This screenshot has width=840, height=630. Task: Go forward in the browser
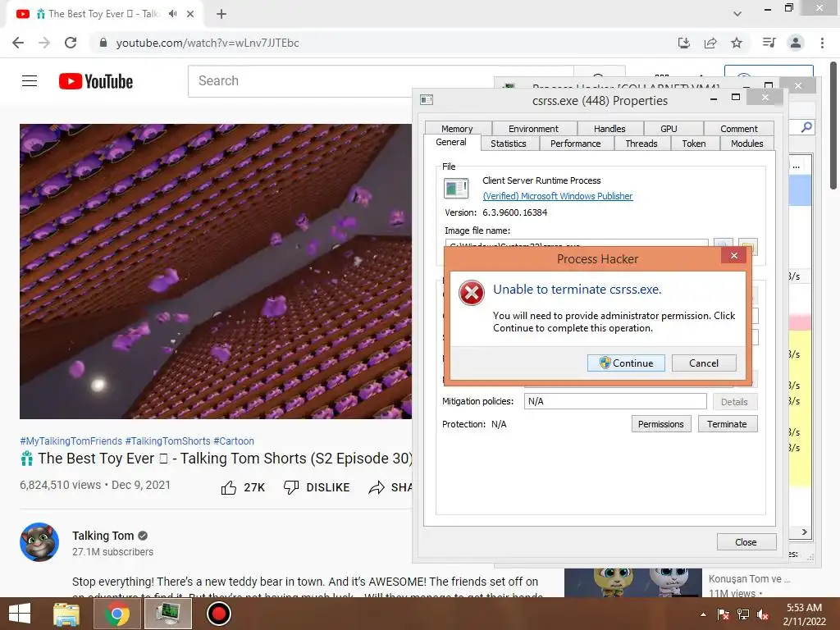(x=44, y=43)
